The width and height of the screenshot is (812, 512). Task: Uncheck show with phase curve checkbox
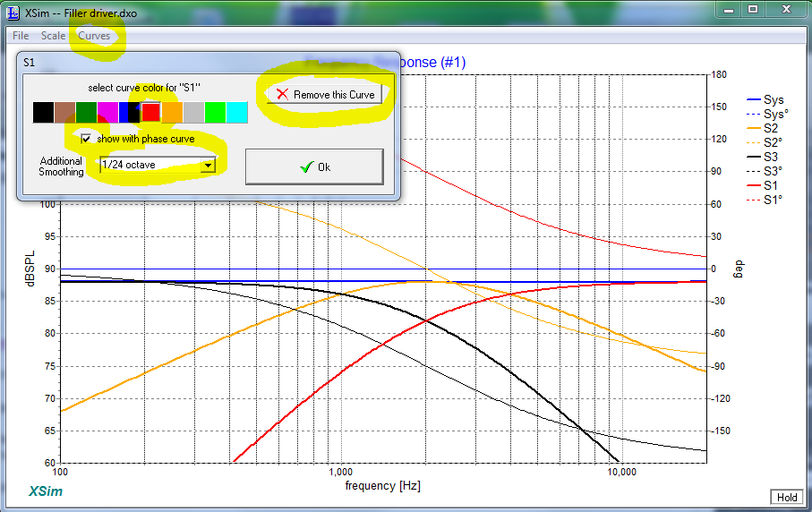(x=86, y=139)
